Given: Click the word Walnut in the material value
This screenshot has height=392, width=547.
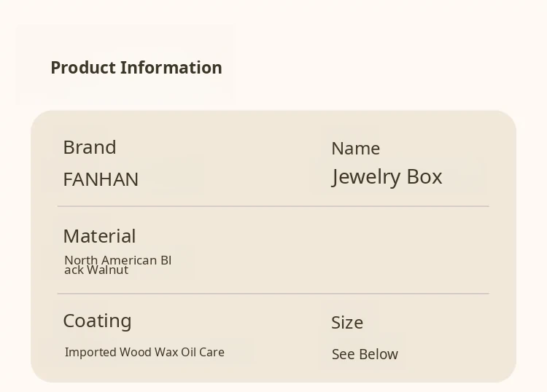Looking at the screenshot, I should tap(107, 270).
